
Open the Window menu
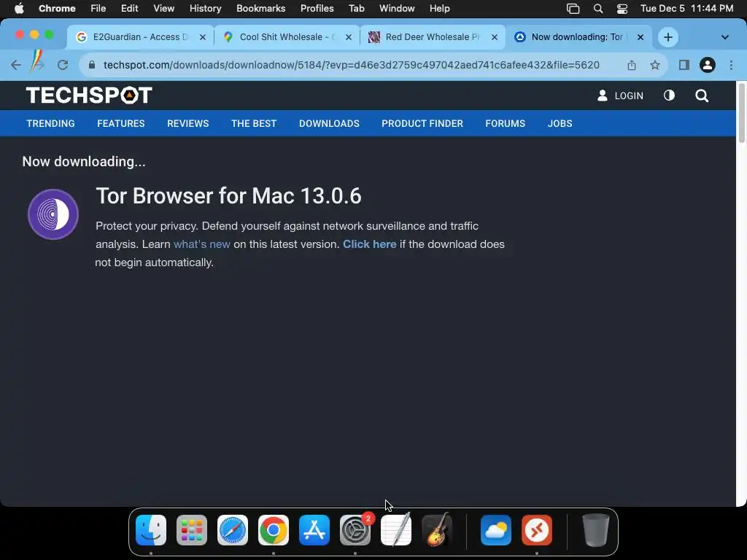point(397,9)
